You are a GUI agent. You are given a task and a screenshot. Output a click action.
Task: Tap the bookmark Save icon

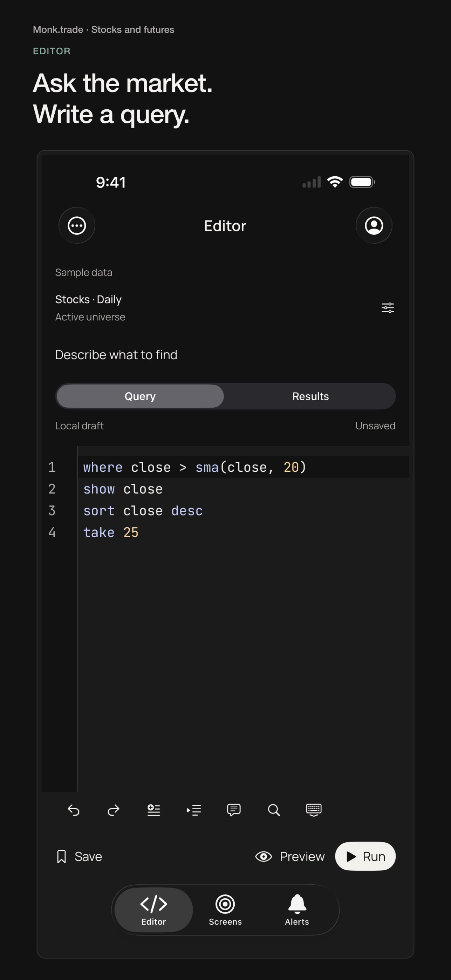[61, 856]
